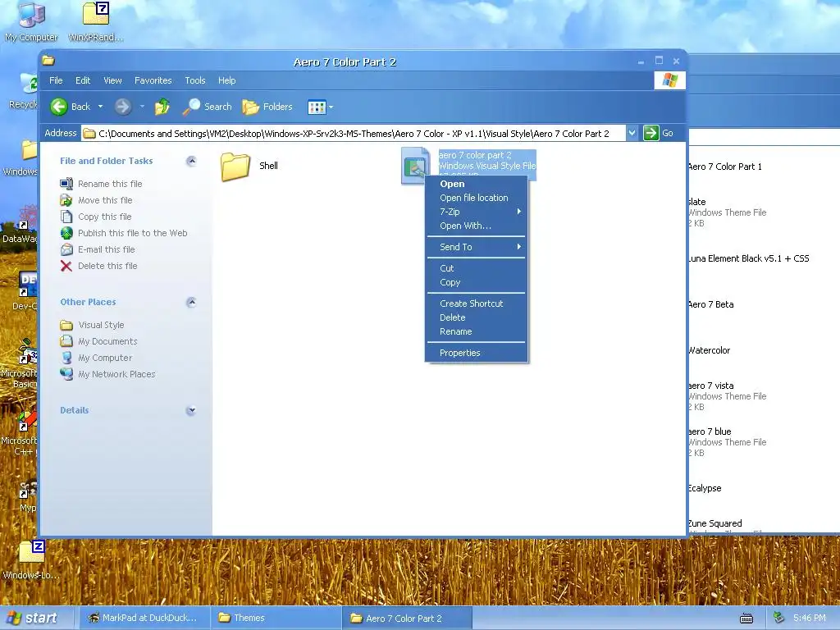Open the Search pane
The height and width of the screenshot is (630, 840).
pos(208,107)
